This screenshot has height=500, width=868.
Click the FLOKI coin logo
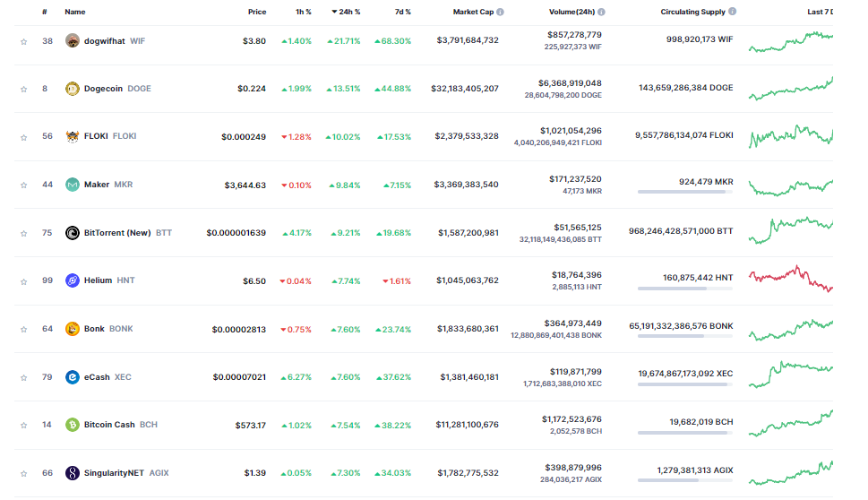pos(72,136)
